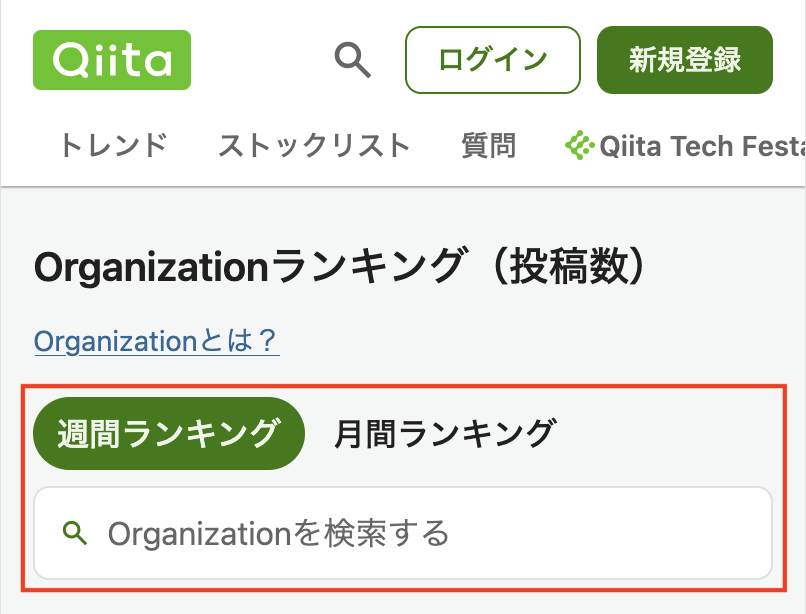Click the word Organization in the page heading
The height and width of the screenshot is (614, 806).
point(151,267)
